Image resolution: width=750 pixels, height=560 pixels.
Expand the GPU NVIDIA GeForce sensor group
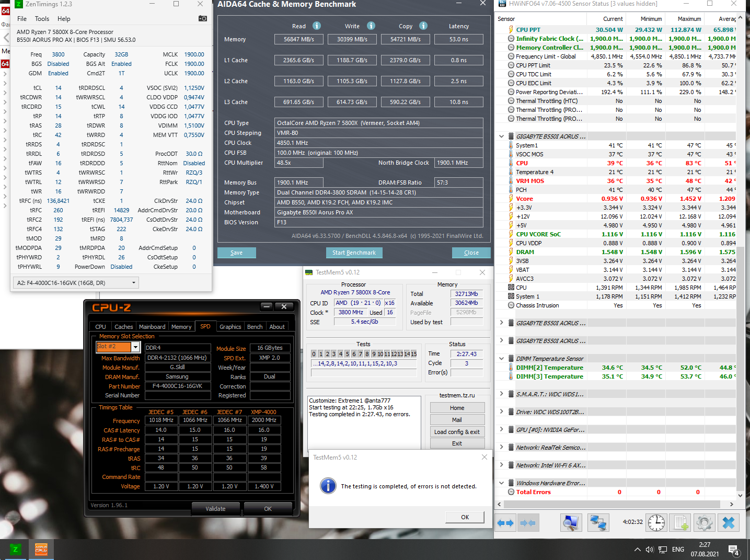[502, 430]
